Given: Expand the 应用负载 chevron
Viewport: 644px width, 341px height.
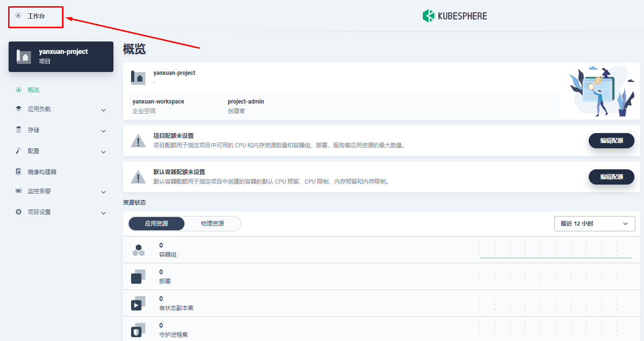Looking at the screenshot, I should tap(103, 110).
